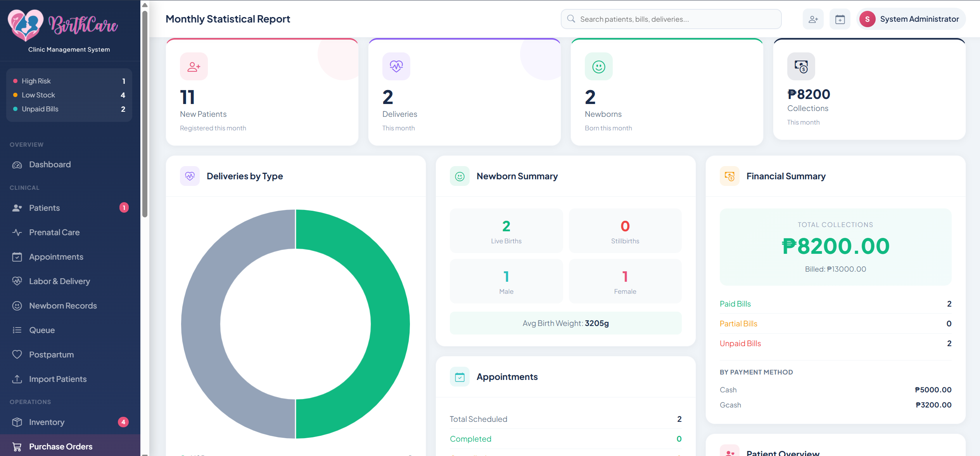980x456 pixels.
Task: Click the "Gcash" payment method row
Action: pyautogui.click(x=835, y=405)
